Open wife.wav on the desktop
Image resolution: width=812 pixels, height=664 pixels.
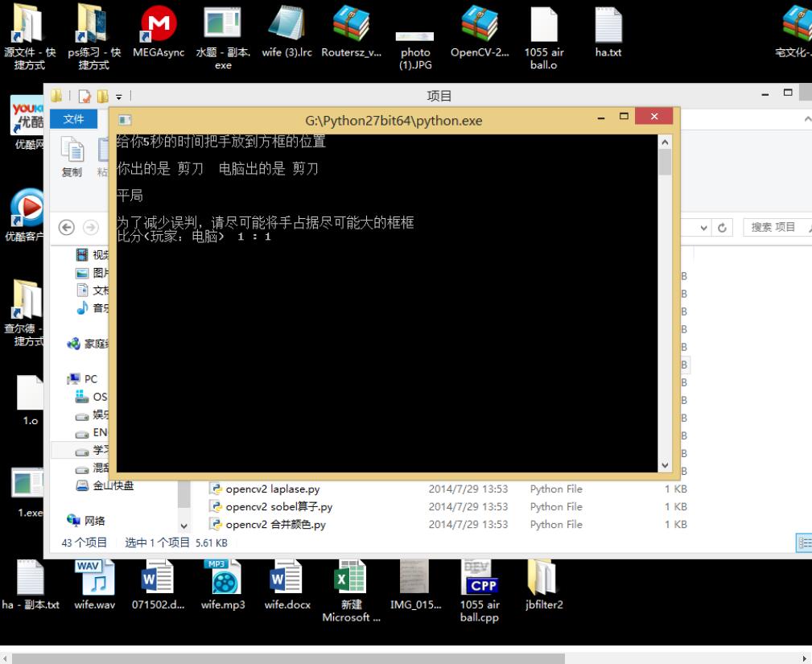[94, 585]
